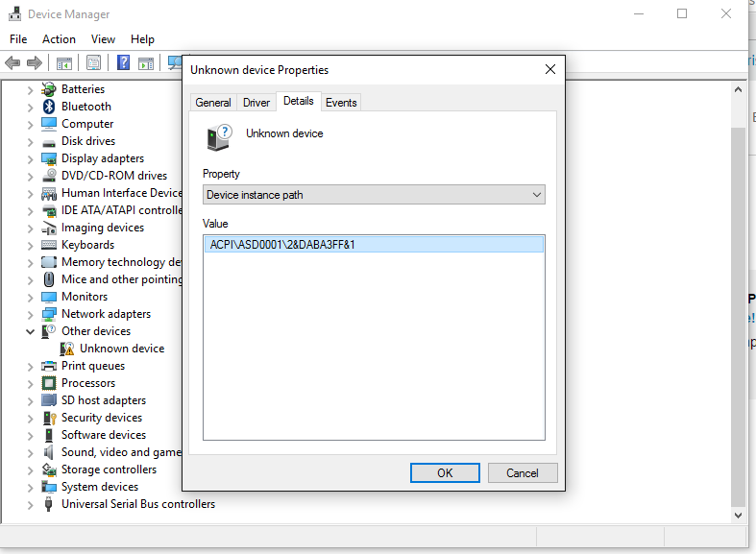Click the Universal Serial Bus controllers icon
Viewport: 756px width, 554px height.
tap(48, 504)
